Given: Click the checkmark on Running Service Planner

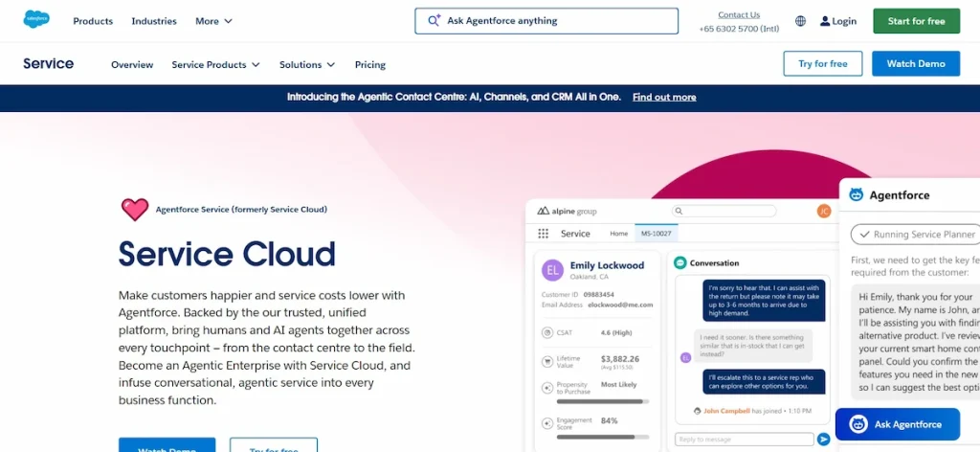Looking at the screenshot, I should [x=865, y=234].
